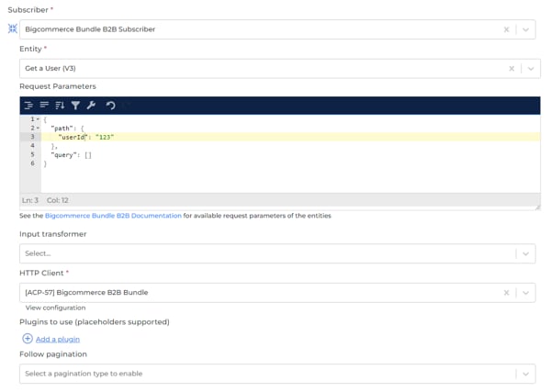
Task: Click the plus circle icon to add a plugin
Action: click(28, 339)
